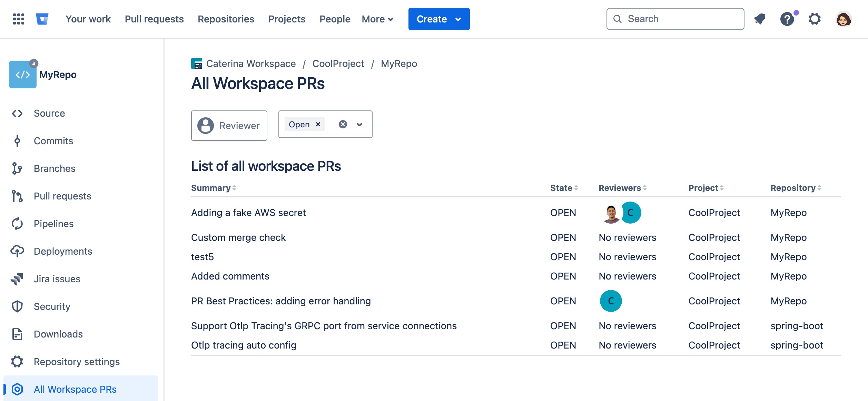
Task: Open the notifications megaphone icon
Action: pyautogui.click(x=760, y=19)
